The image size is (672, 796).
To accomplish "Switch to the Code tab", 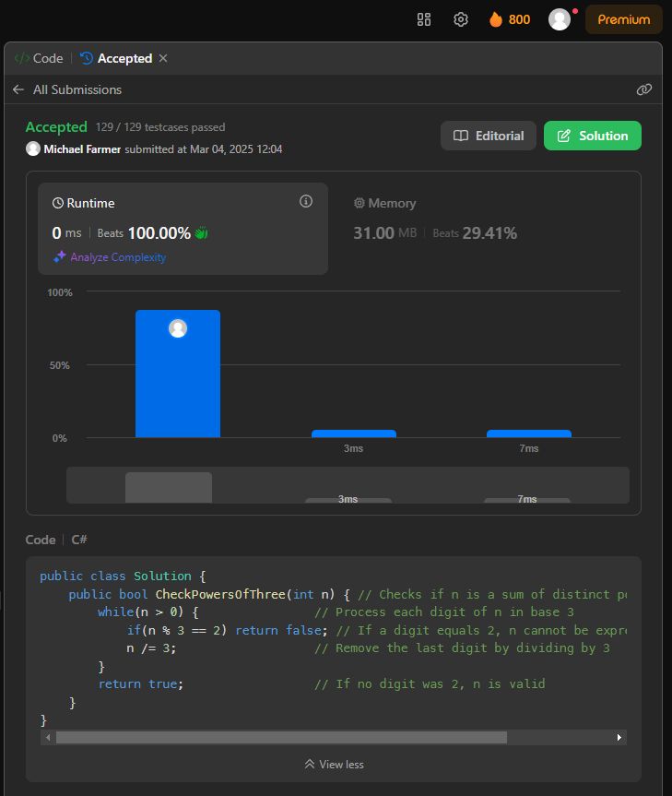I will pyautogui.click(x=39, y=58).
